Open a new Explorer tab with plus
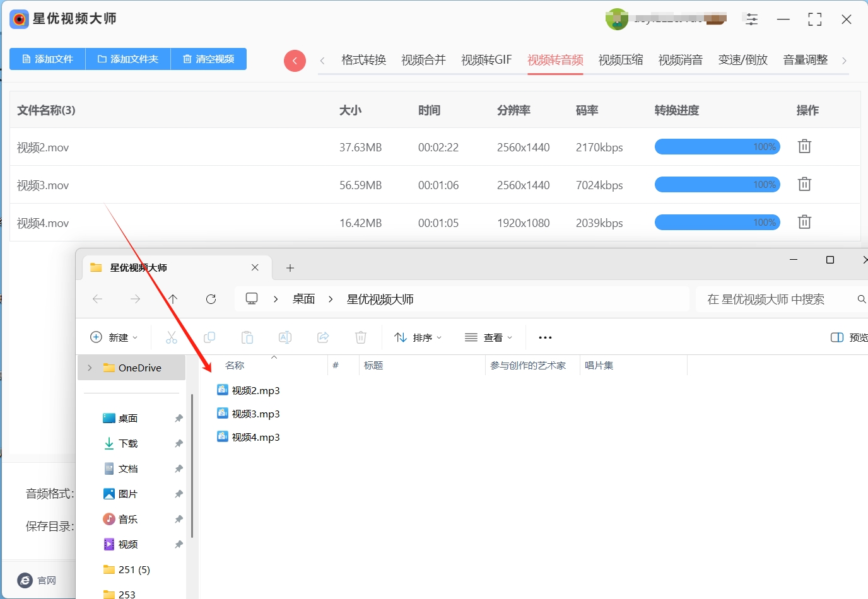Screen dimensions: 868x599 click(290, 268)
